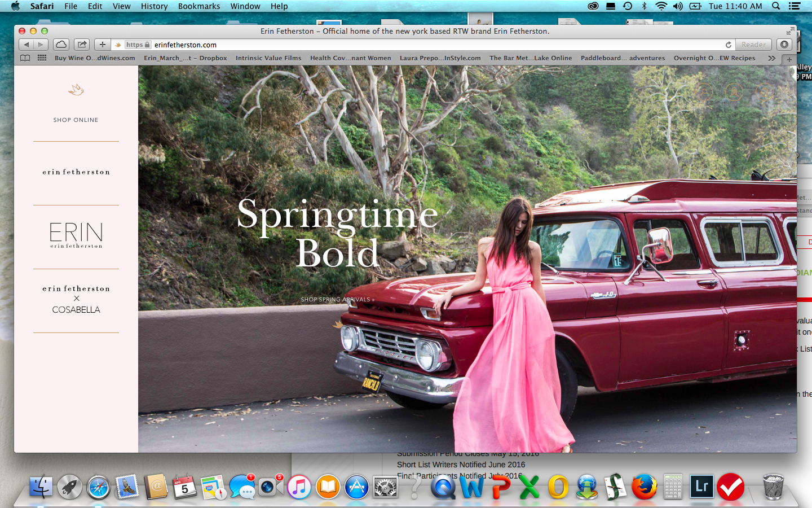Image resolution: width=812 pixels, height=508 pixels.
Task: Open Time Machine menu bar dropdown
Action: coord(628,6)
